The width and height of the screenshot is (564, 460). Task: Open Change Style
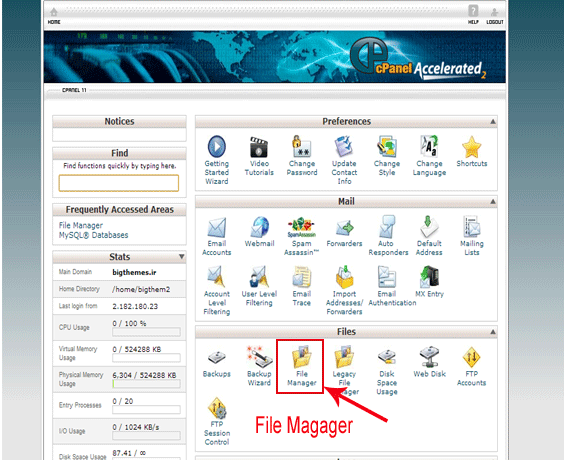point(387,155)
